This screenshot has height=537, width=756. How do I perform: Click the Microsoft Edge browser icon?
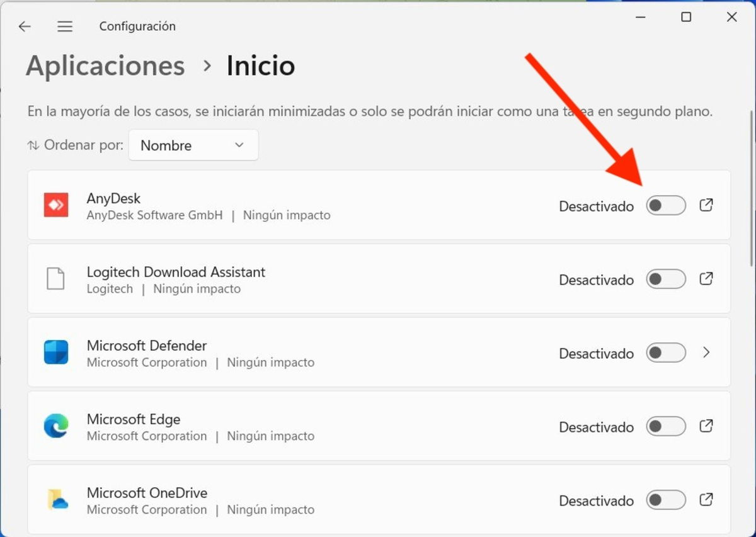[x=56, y=426]
